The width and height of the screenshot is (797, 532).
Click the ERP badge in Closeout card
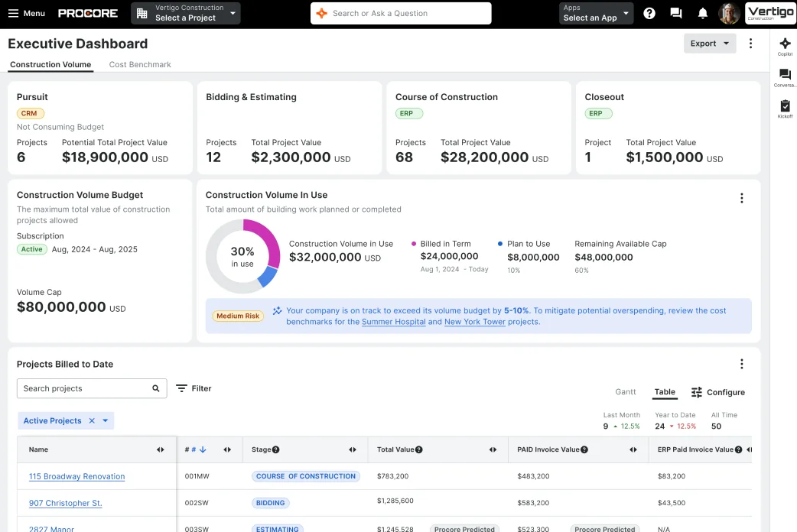click(x=598, y=113)
